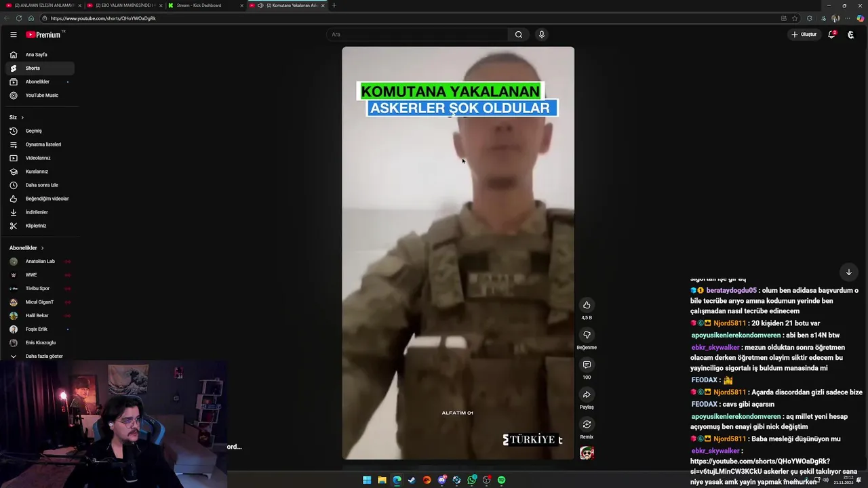Mute the audio-playing tab speaker icon
This screenshot has height=488, width=868.
(260, 5)
